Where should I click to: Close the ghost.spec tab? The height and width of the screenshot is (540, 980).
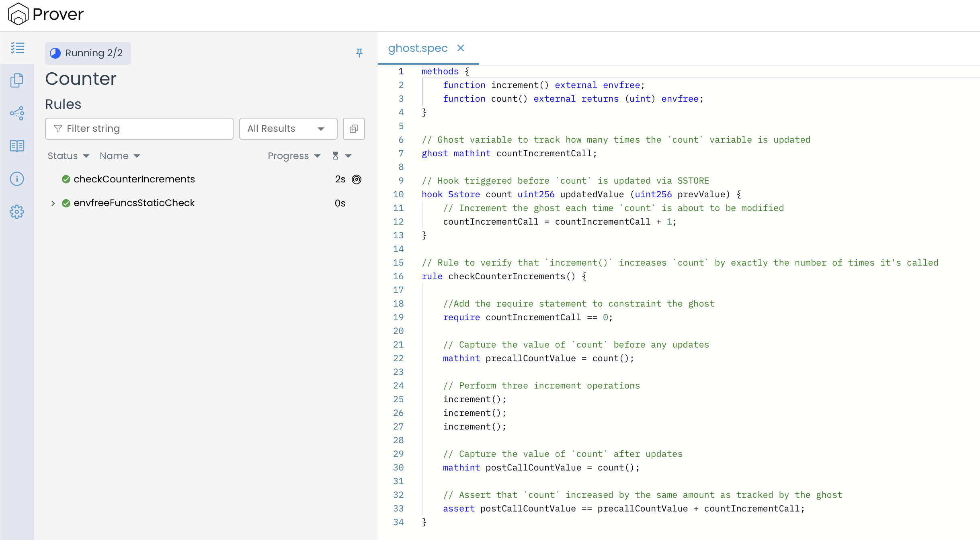461,48
